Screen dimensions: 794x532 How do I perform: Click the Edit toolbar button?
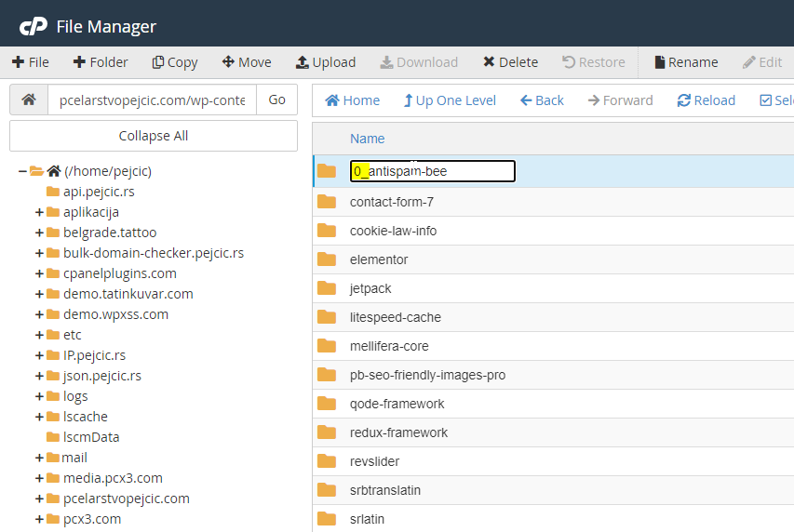(762, 62)
